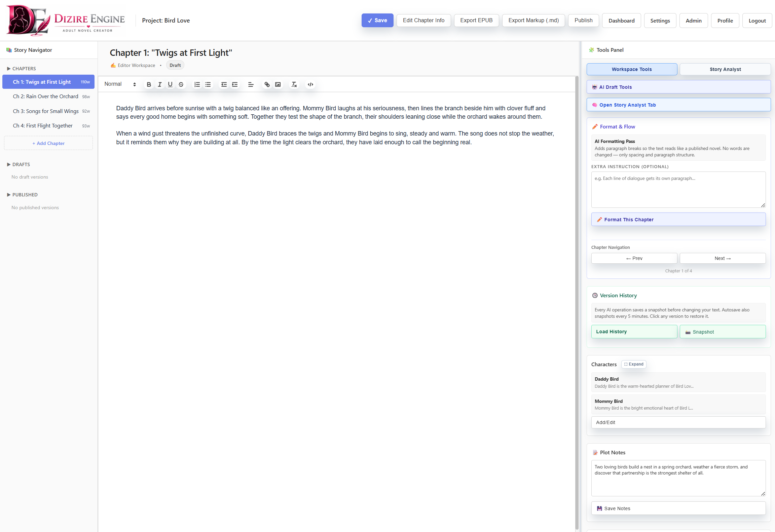Insert an image with the image icon
The image size is (775, 532).
[278, 84]
